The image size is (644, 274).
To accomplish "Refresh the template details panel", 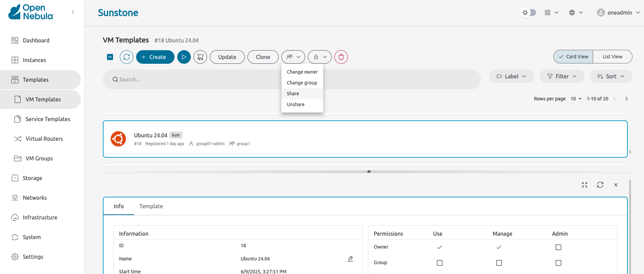I will [x=600, y=185].
